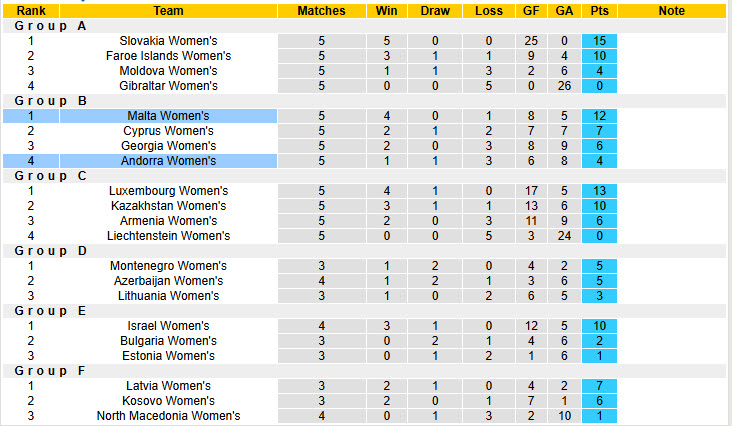Click the Team column header

point(169,11)
